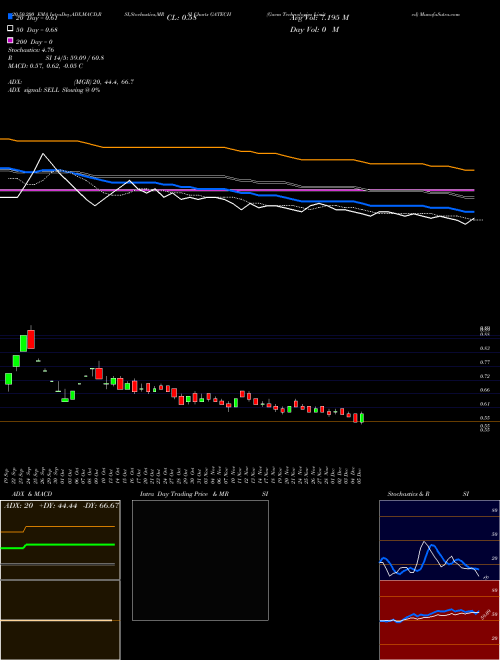Screen dimensions: 500x660
Task: Open the empty intraday trading price chart
Action: pos(200,560)
